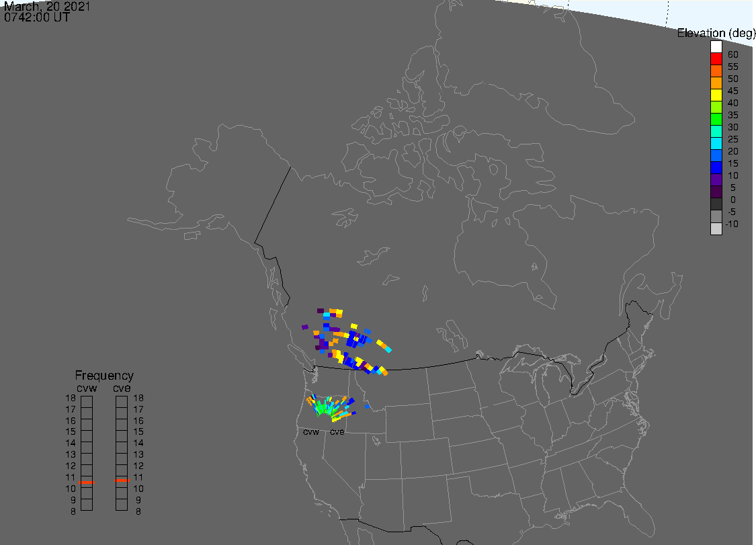Click cvw heading above the frequency bar
The width and height of the screenshot is (756, 545).
pyautogui.click(x=87, y=388)
